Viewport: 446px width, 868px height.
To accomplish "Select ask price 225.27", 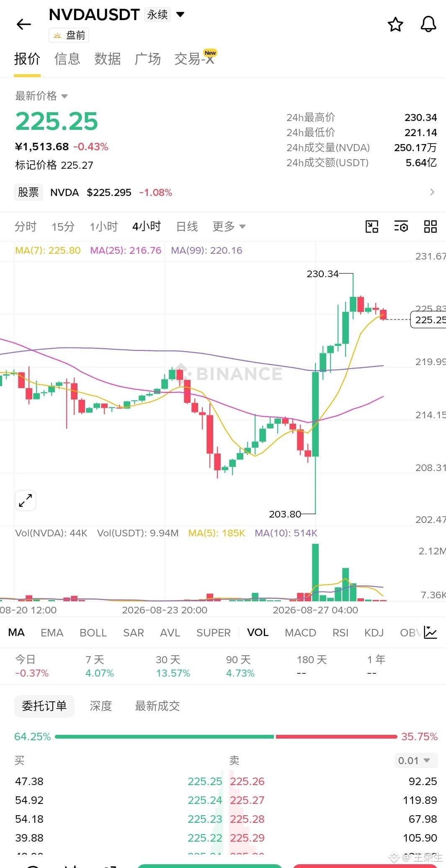I will tap(247, 800).
